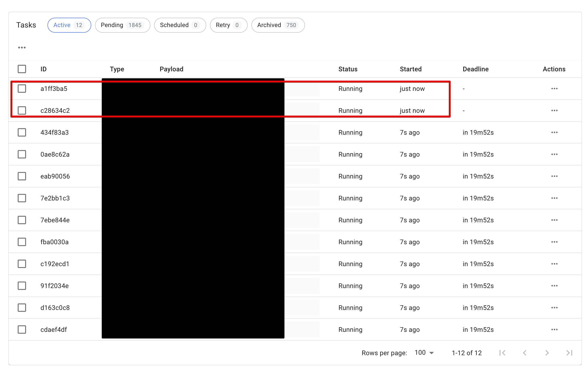
Task: Open the Archived tasks tab
Action: pyautogui.click(x=278, y=25)
